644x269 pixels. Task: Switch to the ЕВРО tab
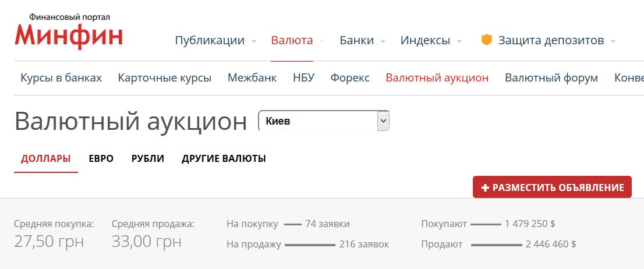point(101,158)
